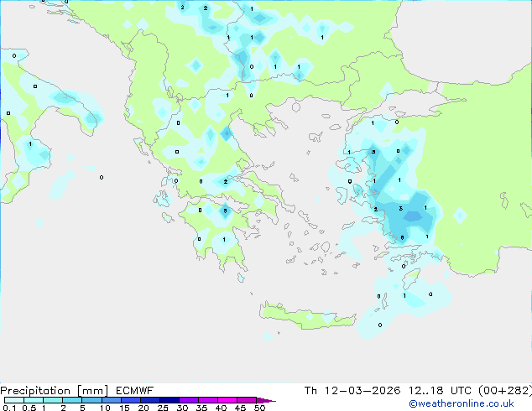Image resolution: width=532 pixels, height=411 pixels.
Task: Click the 'Precipitation' title word
Action: click(x=35, y=391)
